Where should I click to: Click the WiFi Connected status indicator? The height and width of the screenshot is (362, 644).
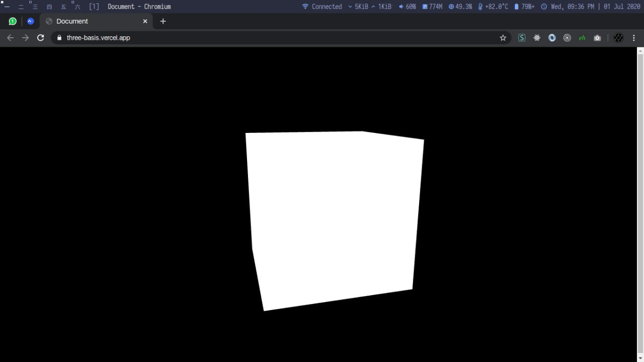coord(322,7)
